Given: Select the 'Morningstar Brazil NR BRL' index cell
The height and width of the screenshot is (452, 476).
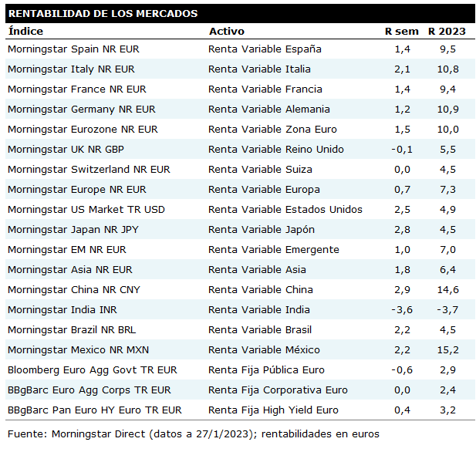Looking at the screenshot, I should (72, 329).
